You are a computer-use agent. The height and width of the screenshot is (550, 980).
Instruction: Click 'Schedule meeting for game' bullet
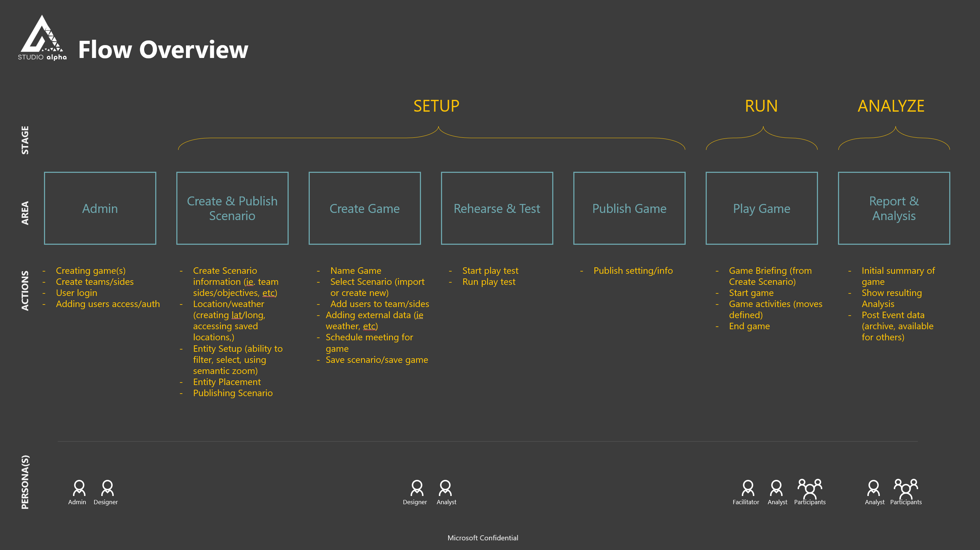(x=369, y=343)
